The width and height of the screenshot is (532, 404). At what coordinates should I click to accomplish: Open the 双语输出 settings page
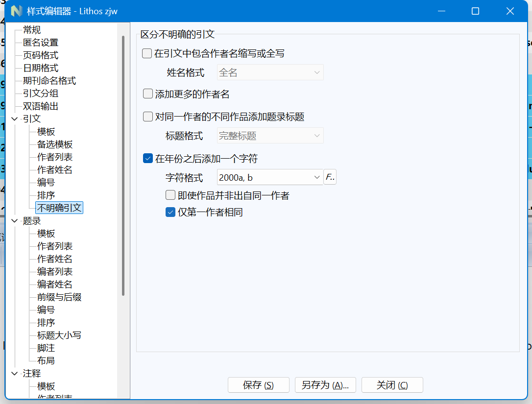click(41, 106)
